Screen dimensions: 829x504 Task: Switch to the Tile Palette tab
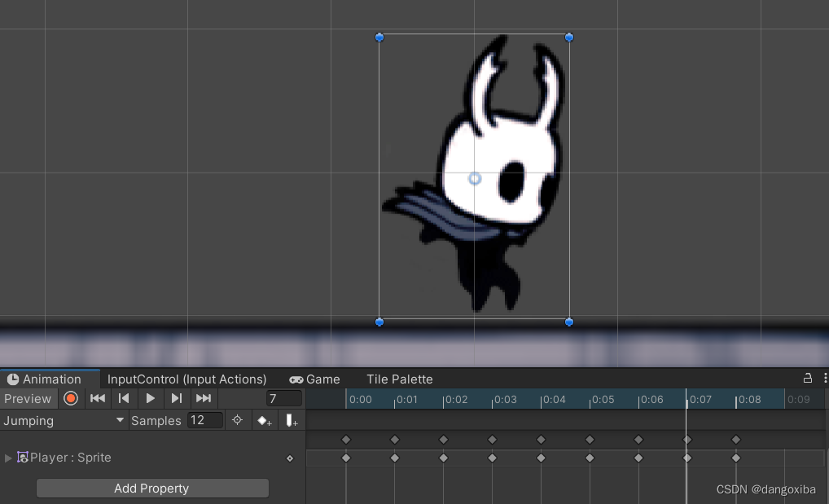pyautogui.click(x=400, y=379)
